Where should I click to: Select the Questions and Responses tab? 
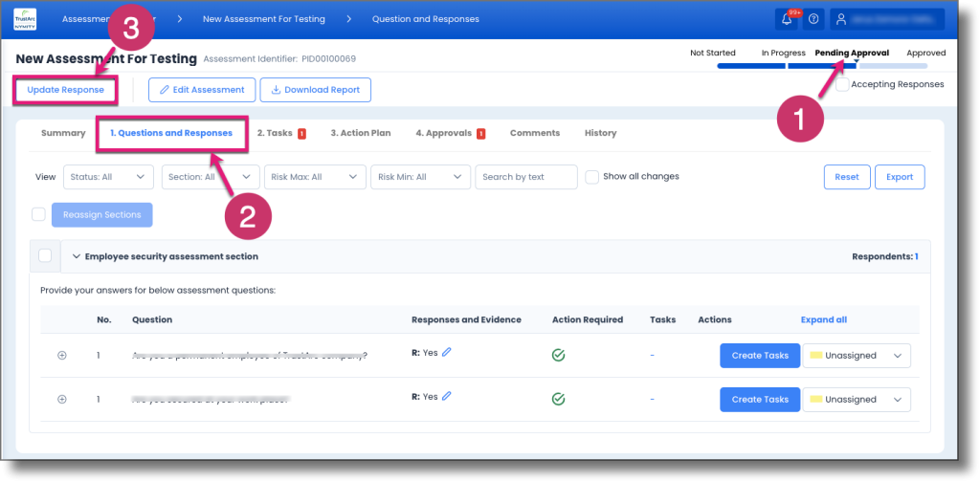coord(171,133)
